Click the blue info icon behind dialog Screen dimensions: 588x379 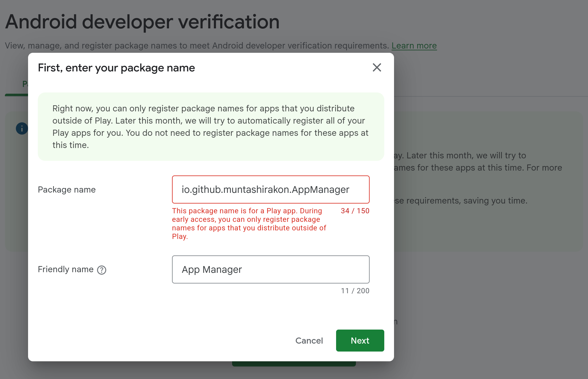click(x=22, y=128)
